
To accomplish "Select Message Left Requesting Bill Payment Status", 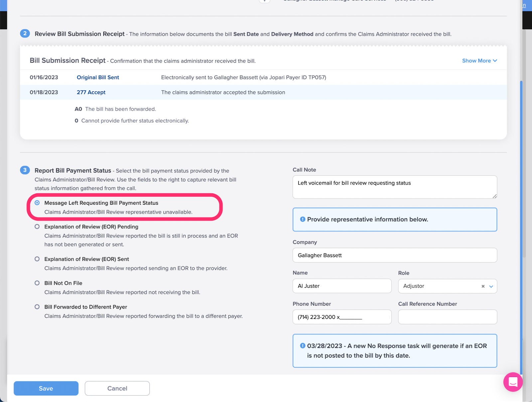I will [x=37, y=203].
